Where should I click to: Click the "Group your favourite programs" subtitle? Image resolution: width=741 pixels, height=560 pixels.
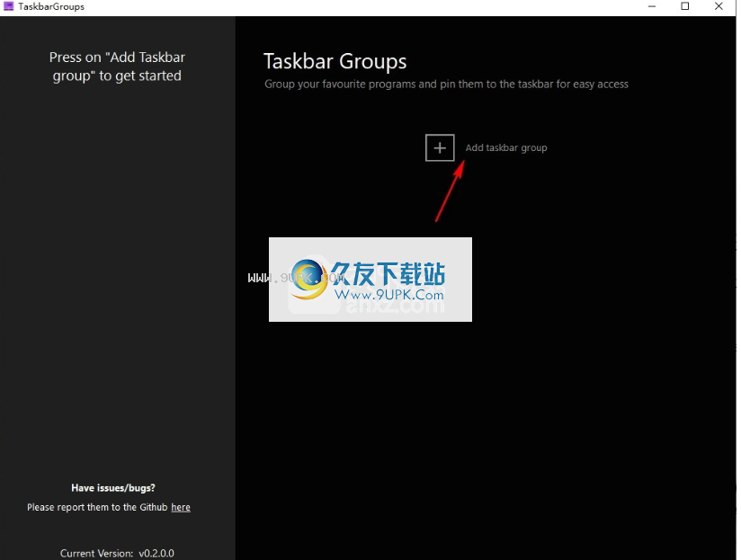pos(446,84)
